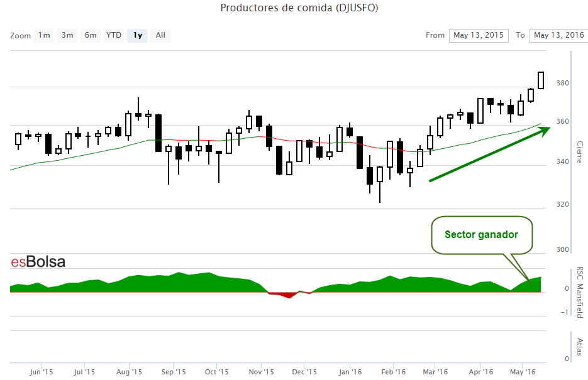Click the Zoom label

click(x=20, y=36)
